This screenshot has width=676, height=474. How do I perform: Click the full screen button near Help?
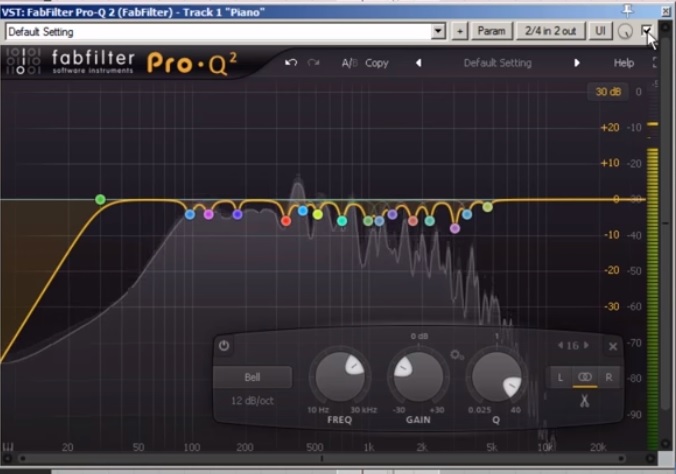pos(655,63)
